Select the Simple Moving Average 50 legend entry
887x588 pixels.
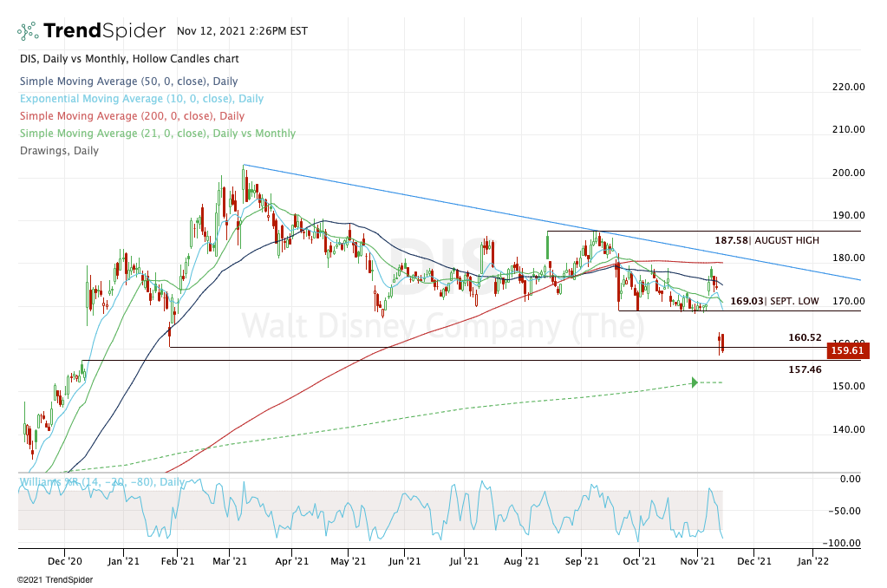pos(128,81)
